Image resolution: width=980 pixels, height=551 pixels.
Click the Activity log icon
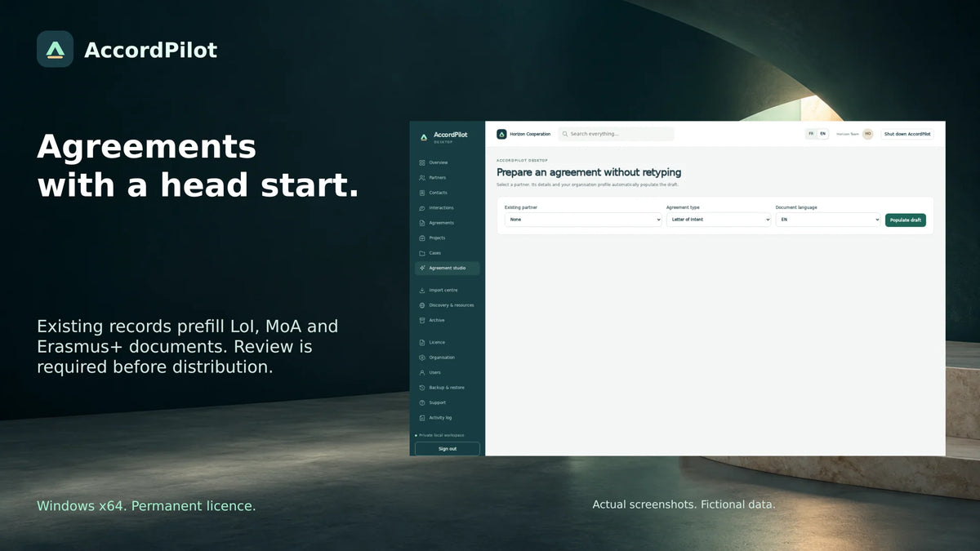pyautogui.click(x=421, y=418)
